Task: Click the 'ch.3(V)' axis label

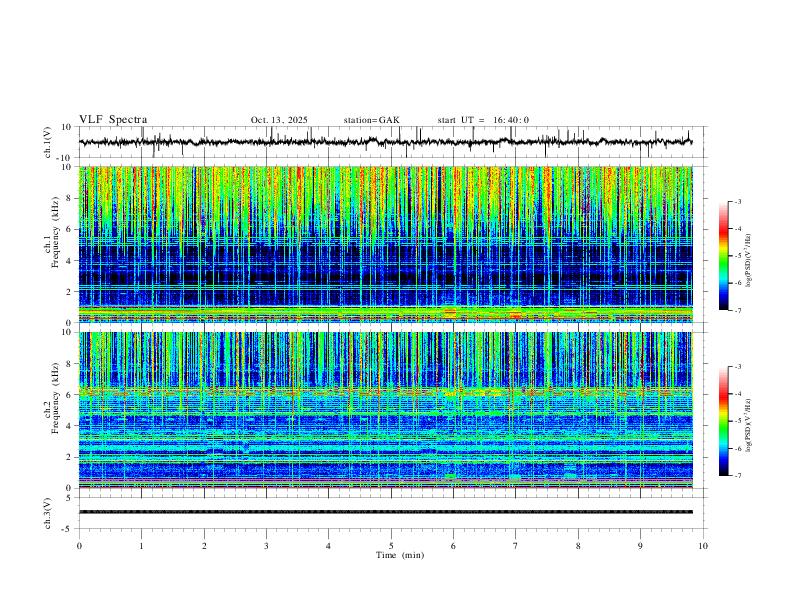Action: (48, 513)
